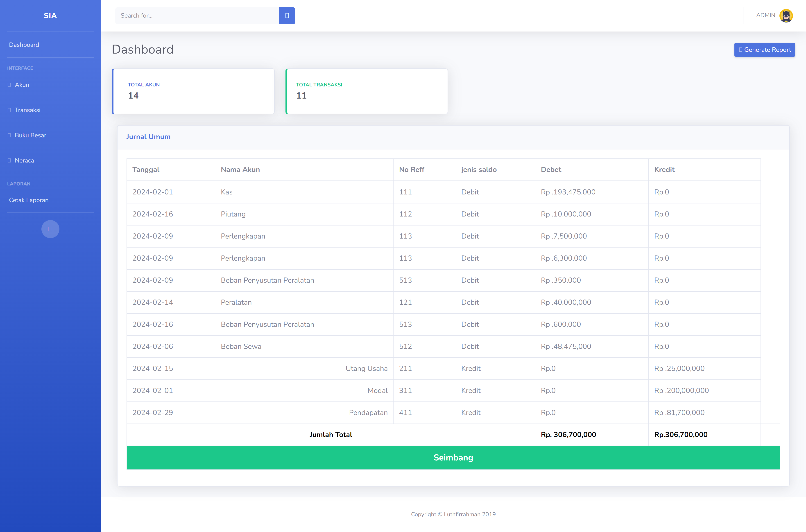
Task: Open Cetak Laporan in sidebar
Action: (x=29, y=200)
